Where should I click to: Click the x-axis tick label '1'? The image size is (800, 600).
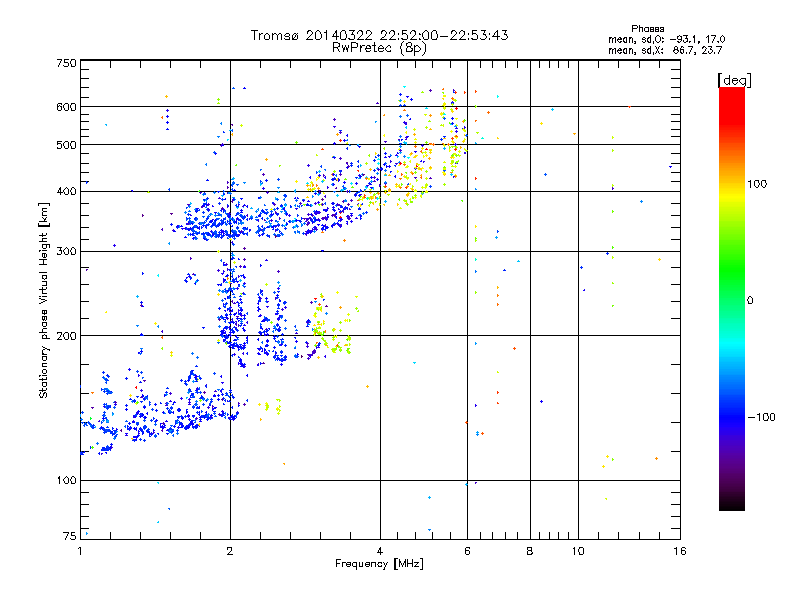click(x=80, y=551)
